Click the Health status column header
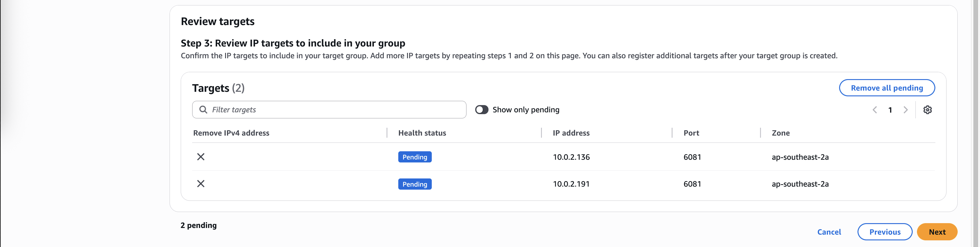 click(422, 133)
